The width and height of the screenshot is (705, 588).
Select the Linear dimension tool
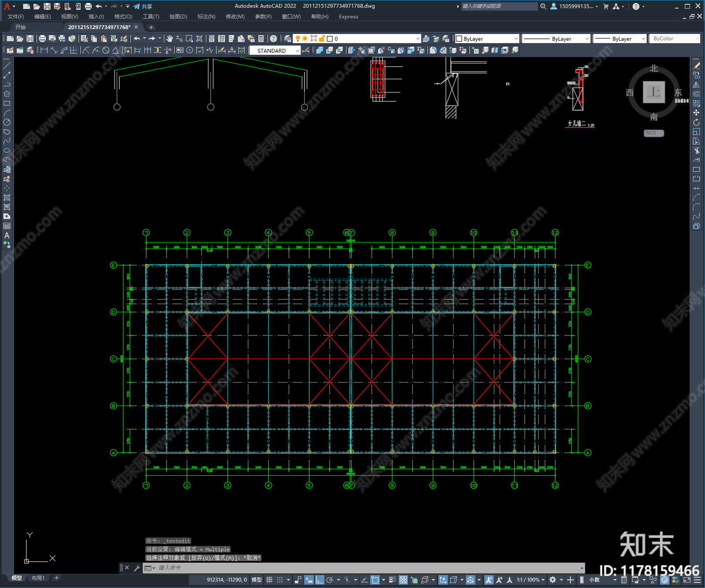pyautogui.click(x=44, y=50)
